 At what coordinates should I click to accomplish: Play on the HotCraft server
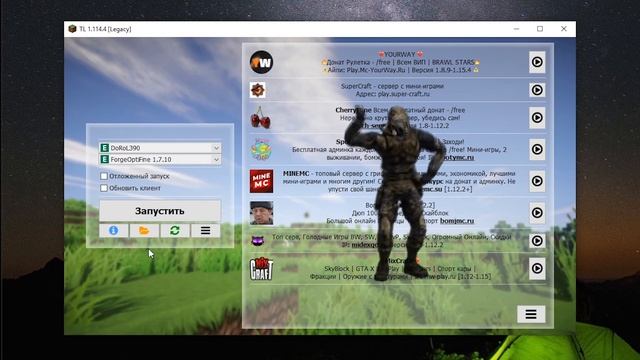(x=537, y=268)
